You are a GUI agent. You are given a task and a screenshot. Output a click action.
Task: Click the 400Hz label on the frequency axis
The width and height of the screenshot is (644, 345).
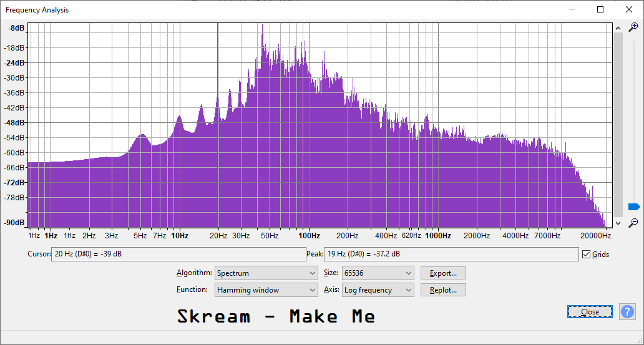pyautogui.click(x=386, y=236)
